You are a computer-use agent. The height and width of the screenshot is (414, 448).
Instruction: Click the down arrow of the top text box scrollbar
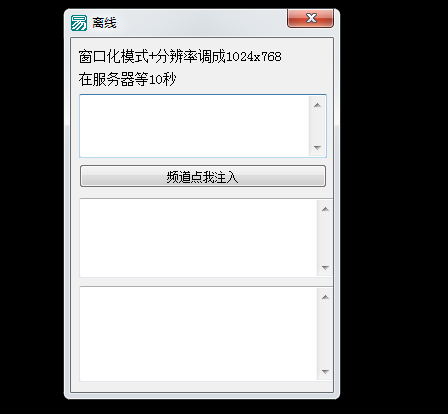317,147
